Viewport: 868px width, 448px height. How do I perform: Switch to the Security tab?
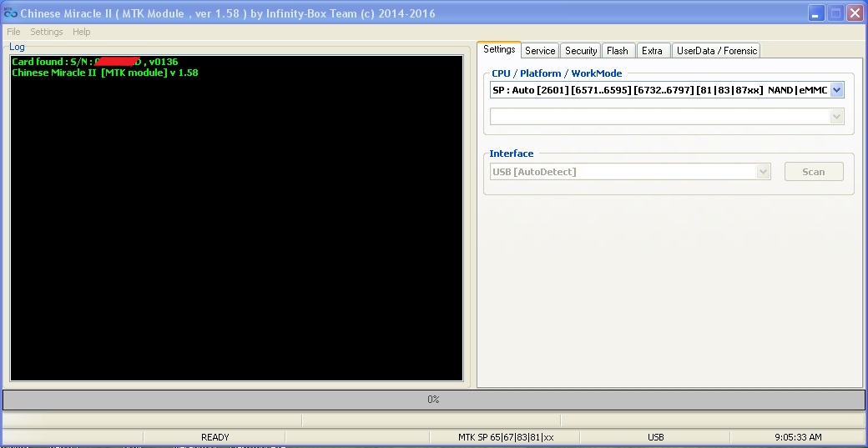click(581, 50)
